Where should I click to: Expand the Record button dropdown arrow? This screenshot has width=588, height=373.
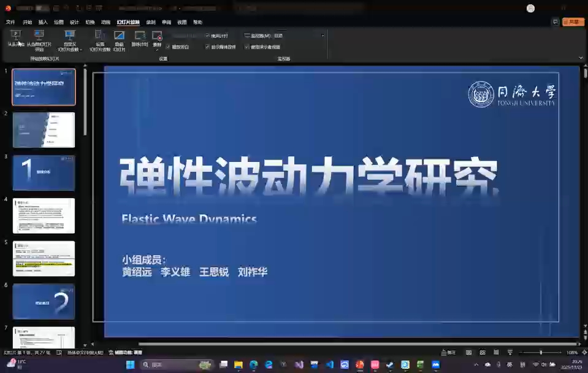click(157, 49)
